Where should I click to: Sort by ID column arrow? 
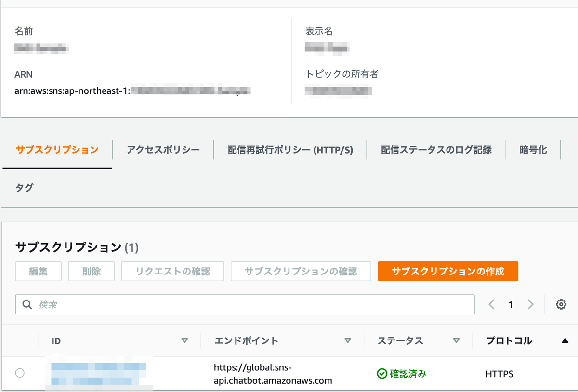184,341
